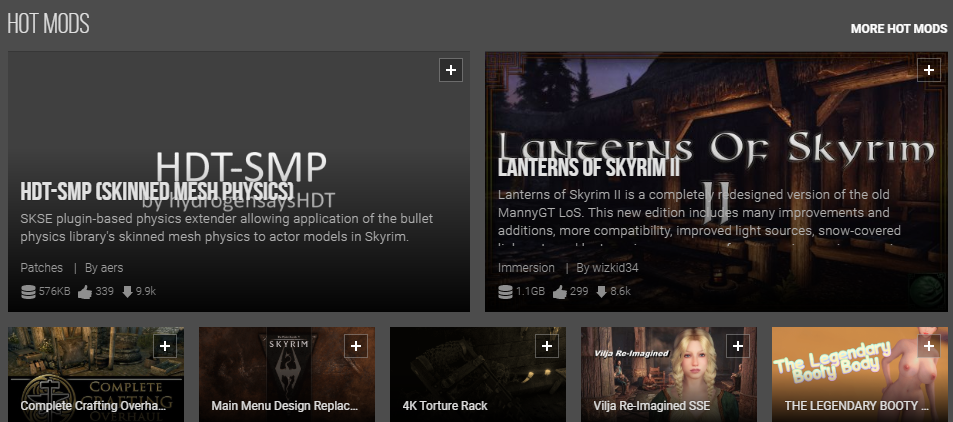The width and height of the screenshot is (953, 422).
Task: Click file size icon next to 1.1GB
Action: pyautogui.click(x=505, y=292)
